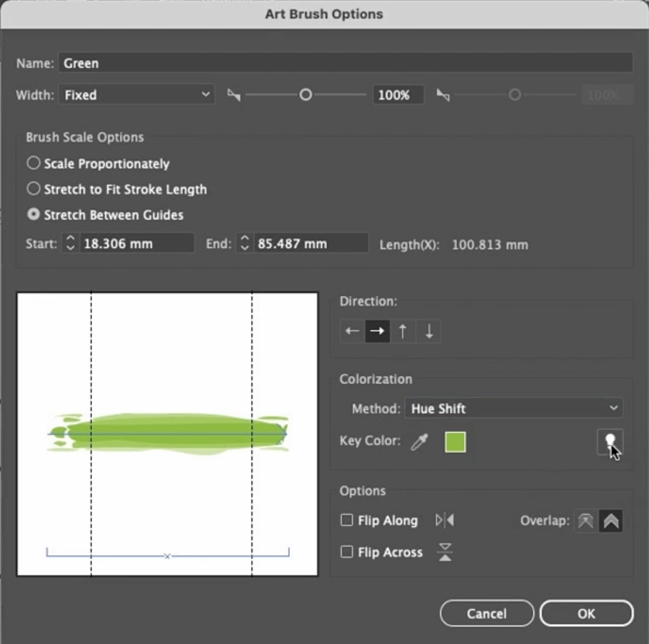This screenshot has width=649, height=644.
Task: Select the up arrow stroke direction
Action: 403,331
